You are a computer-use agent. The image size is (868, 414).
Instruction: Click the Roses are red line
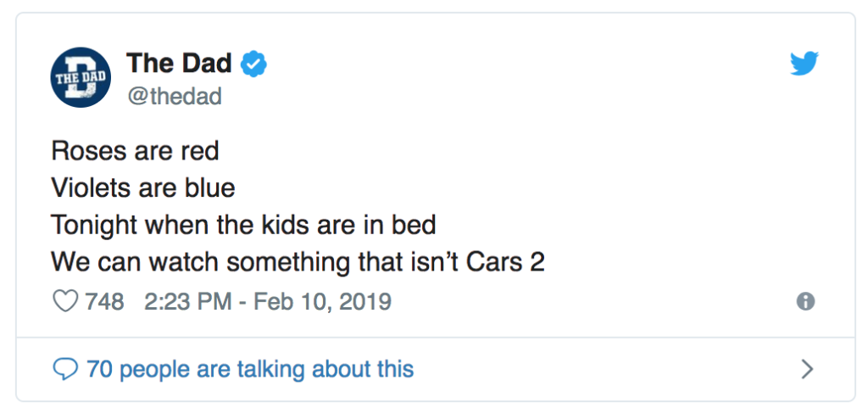click(x=135, y=151)
